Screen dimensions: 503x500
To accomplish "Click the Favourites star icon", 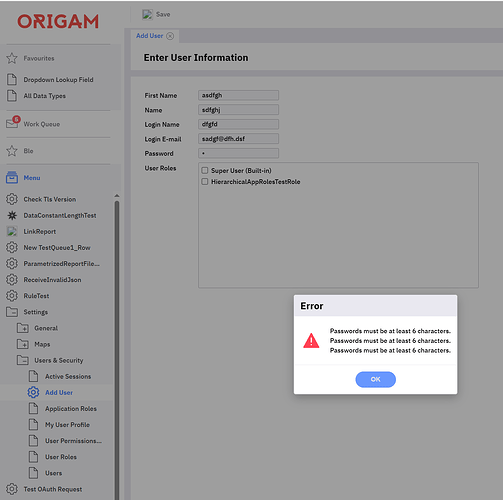I will (x=12, y=58).
